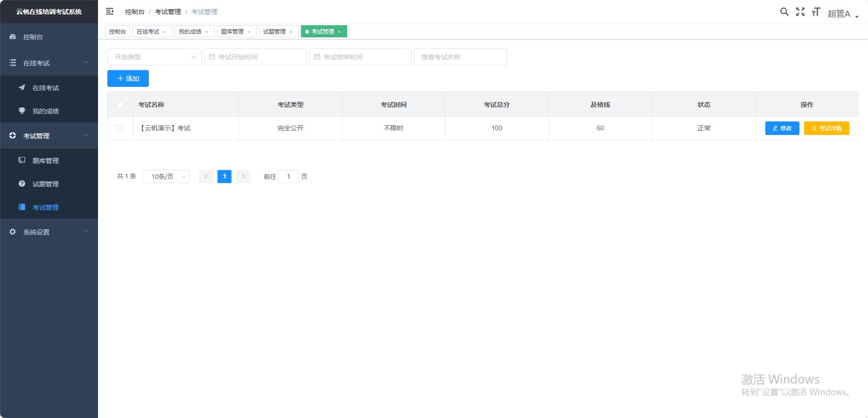Select page 1 in pagination
This screenshot has height=418, width=868.
[224, 177]
